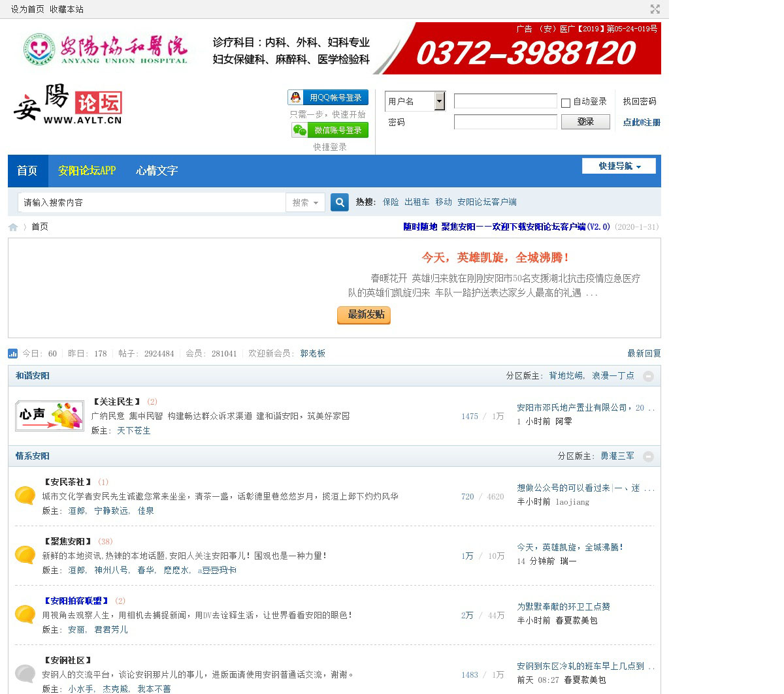Click hot search term 出租车
Image resolution: width=784 pixels, height=694 pixels.
(417, 202)
